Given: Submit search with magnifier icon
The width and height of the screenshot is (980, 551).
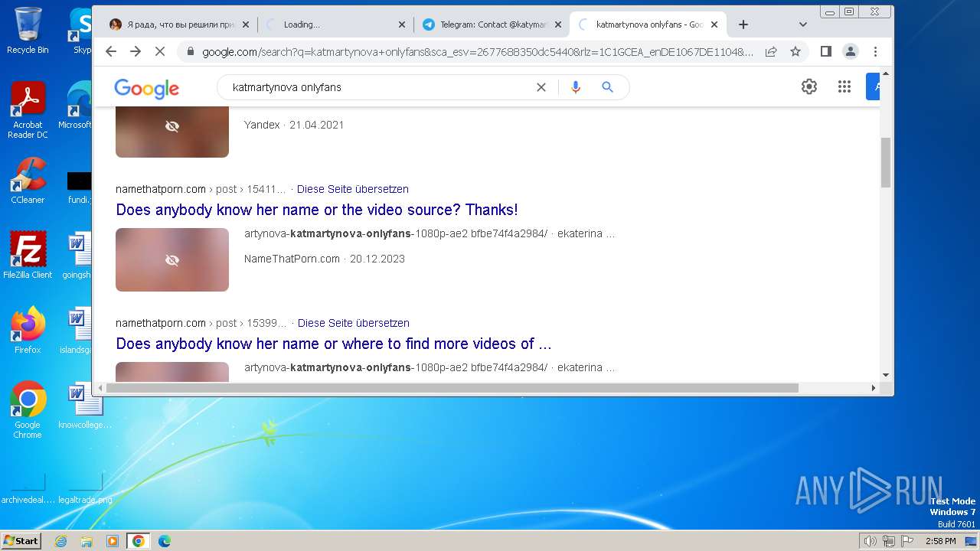Looking at the screenshot, I should pyautogui.click(x=607, y=87).
